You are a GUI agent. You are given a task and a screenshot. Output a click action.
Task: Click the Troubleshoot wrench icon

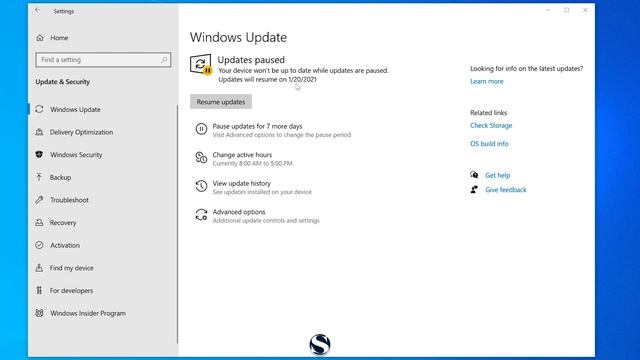[x=39, y=200]
